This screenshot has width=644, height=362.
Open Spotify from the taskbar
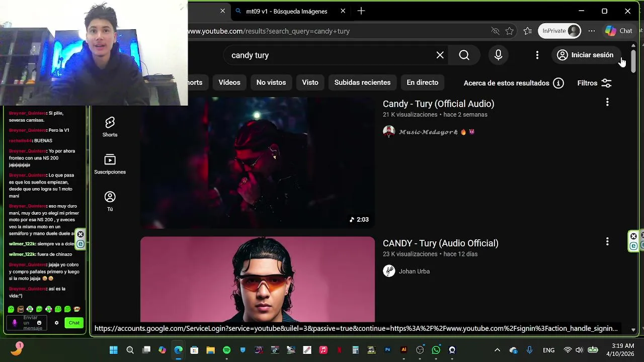226,350
